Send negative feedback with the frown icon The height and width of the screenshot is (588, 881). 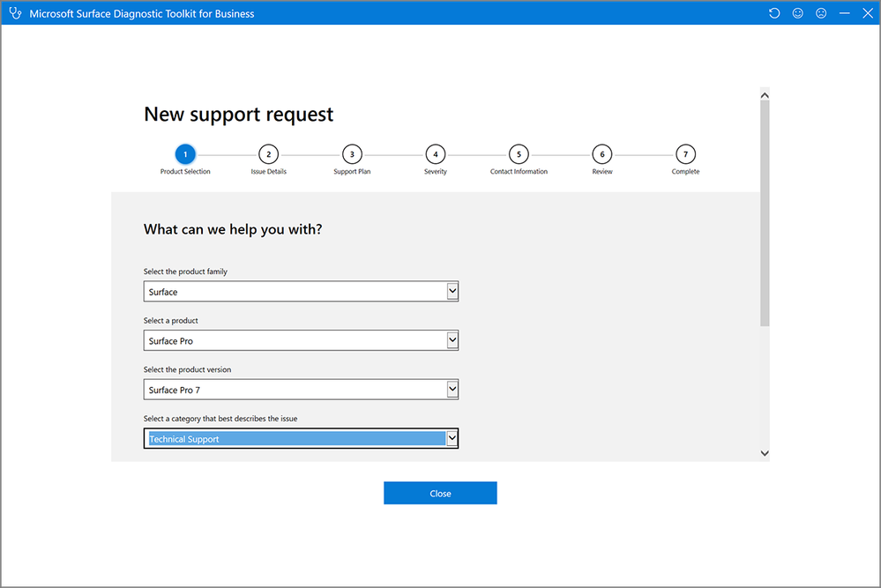[821, 13]
